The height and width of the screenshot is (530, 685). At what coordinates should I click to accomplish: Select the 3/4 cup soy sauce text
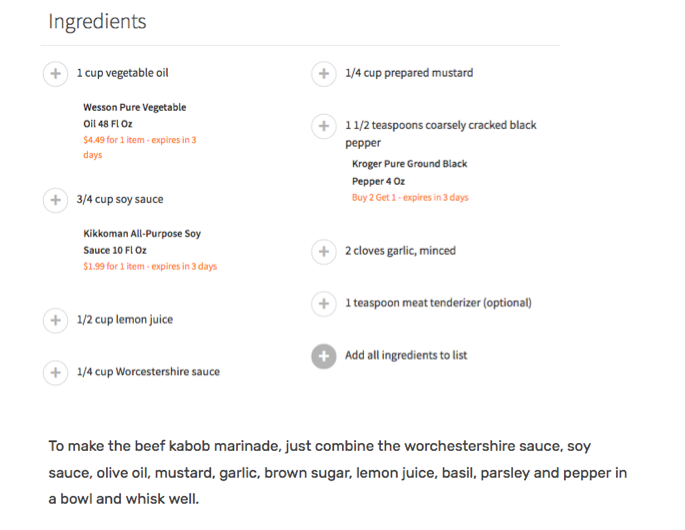click(x=120, y=199)
